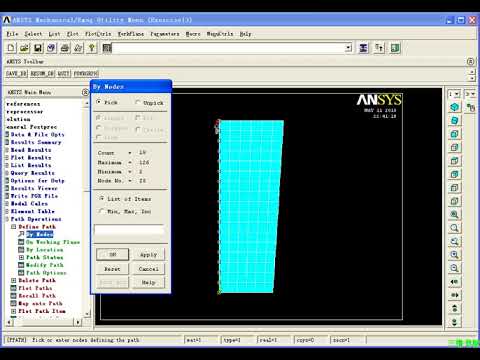Select the Pick radio button
Image resolution: width=480 pixels, height=360 pixels.
(x=99, y=102)
